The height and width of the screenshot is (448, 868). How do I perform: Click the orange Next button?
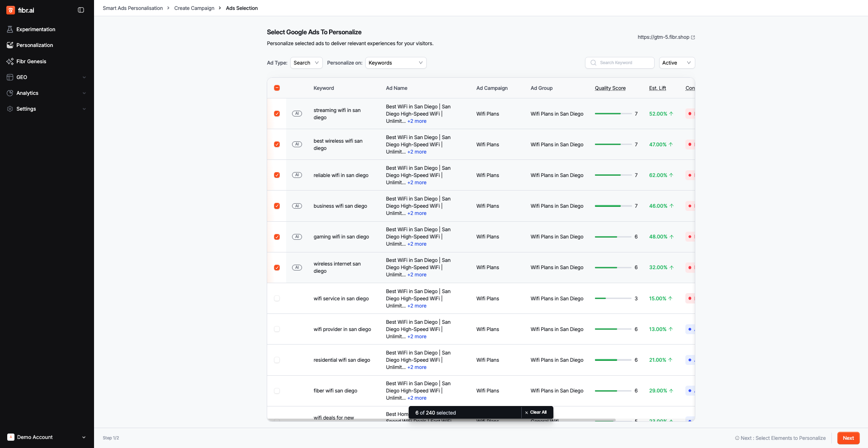[x=848, y=438]
